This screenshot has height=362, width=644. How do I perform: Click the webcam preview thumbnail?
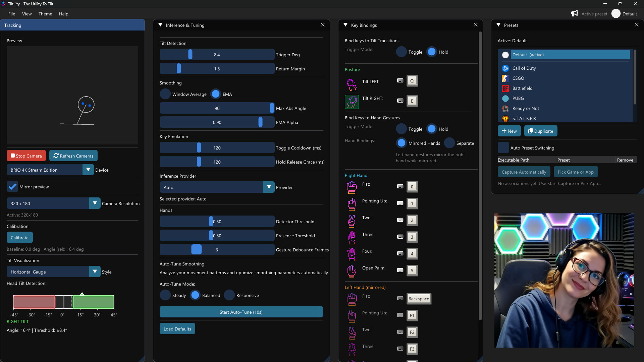coord(564,280)
